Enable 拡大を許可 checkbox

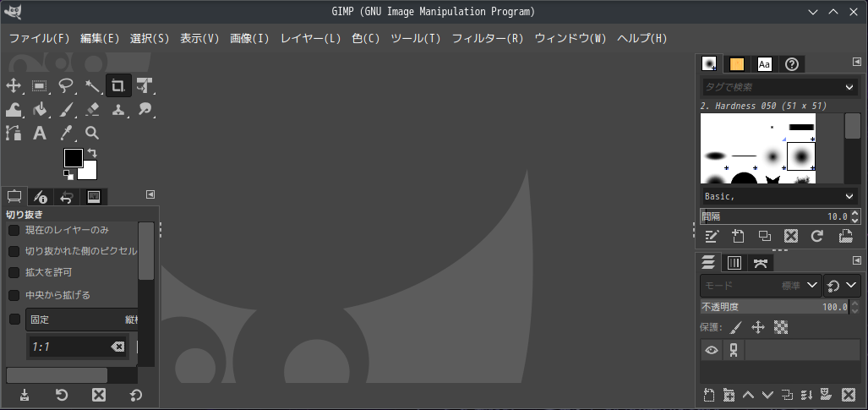[14, 272]
